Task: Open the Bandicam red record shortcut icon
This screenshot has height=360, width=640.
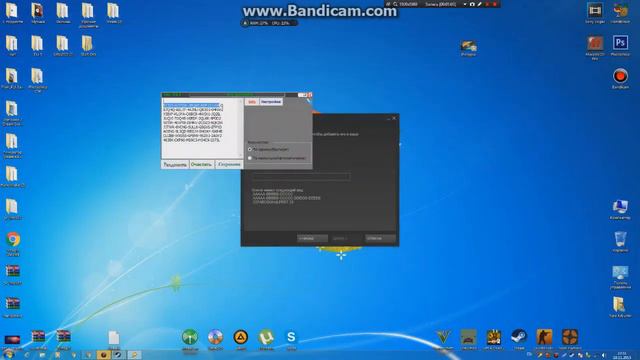Action: point(620,76)
